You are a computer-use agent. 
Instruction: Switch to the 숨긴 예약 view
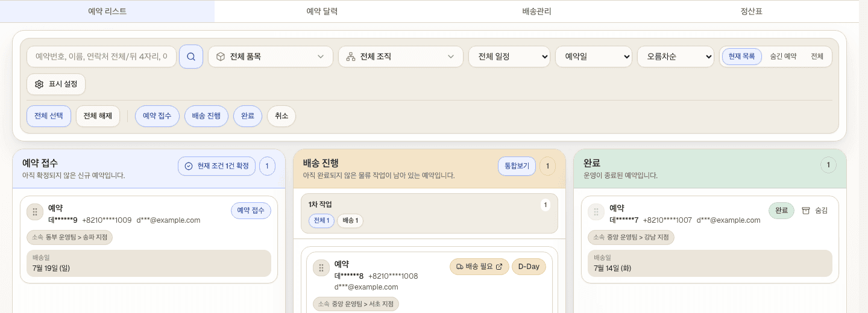[x=783, y=57]
